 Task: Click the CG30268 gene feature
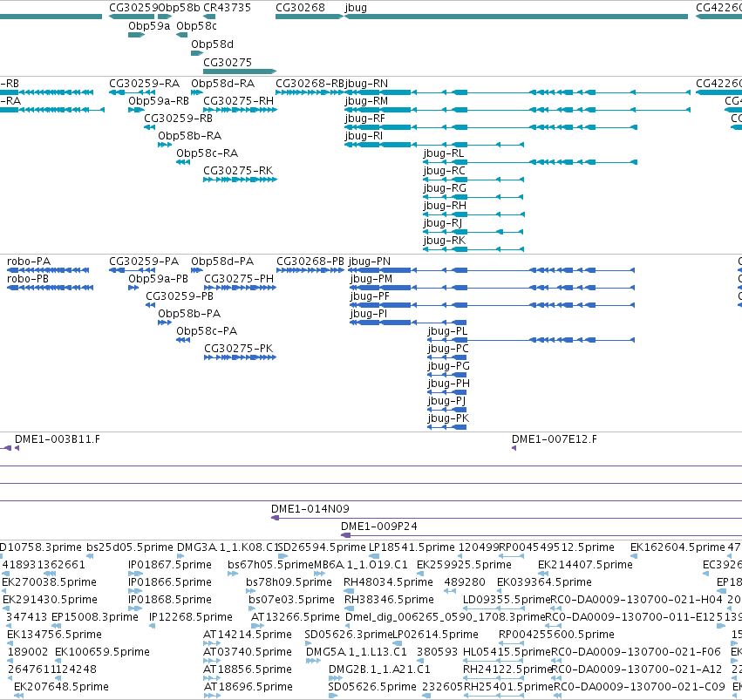310,17
